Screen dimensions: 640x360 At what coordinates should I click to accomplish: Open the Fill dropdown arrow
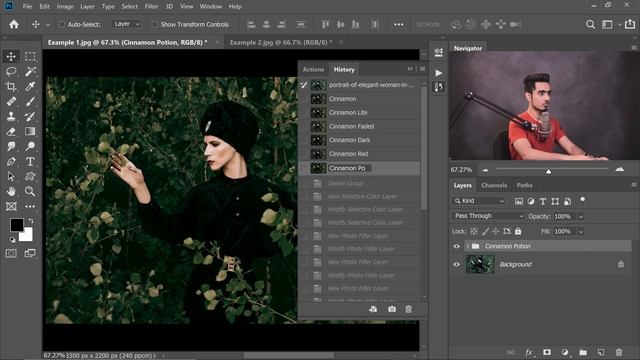pyautogui.click(x=580, y=231)
